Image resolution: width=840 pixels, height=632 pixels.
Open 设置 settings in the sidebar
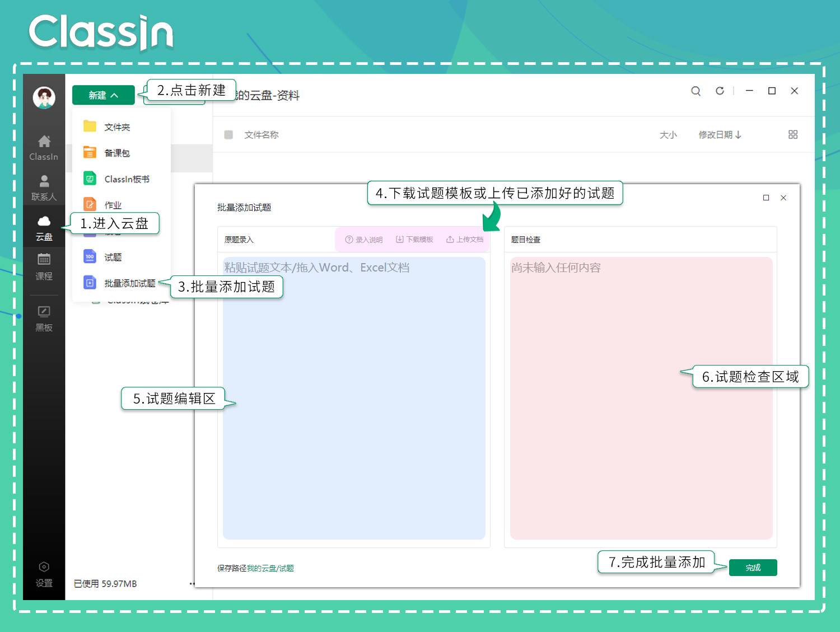coord(44,574)
